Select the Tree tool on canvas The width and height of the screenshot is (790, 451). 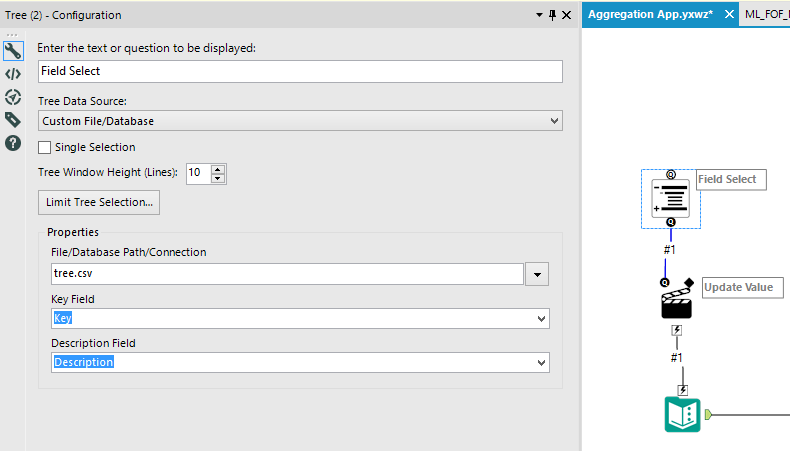pos(670,197)
